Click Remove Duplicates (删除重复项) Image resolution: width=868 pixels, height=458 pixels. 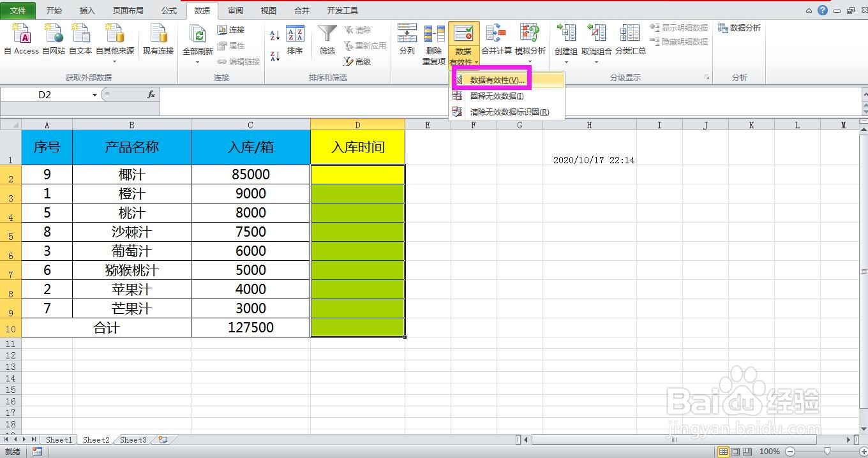(434, 43)
